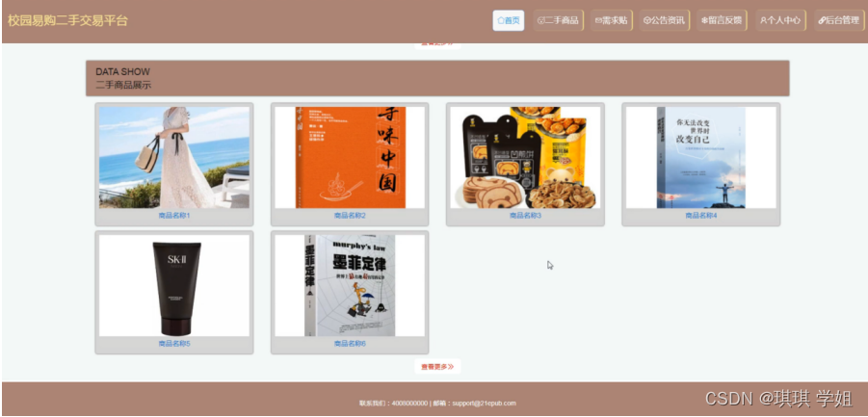
Task: Click the 商品名称1 link
Action: (x=174, y=216)
